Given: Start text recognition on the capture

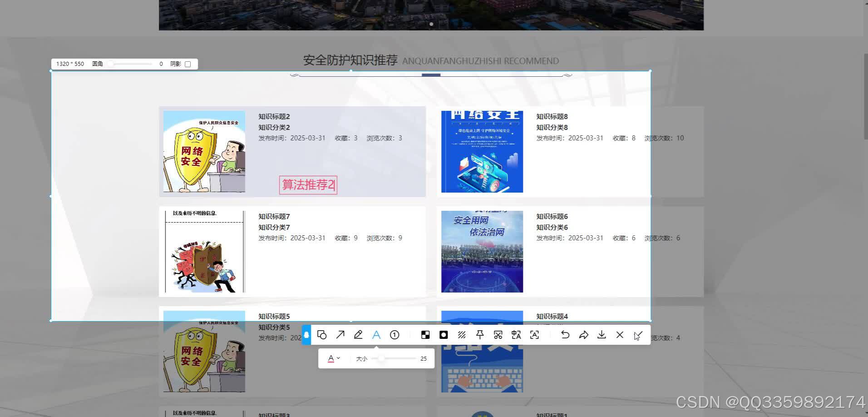Looking at the screenshot, I should 534,335.
